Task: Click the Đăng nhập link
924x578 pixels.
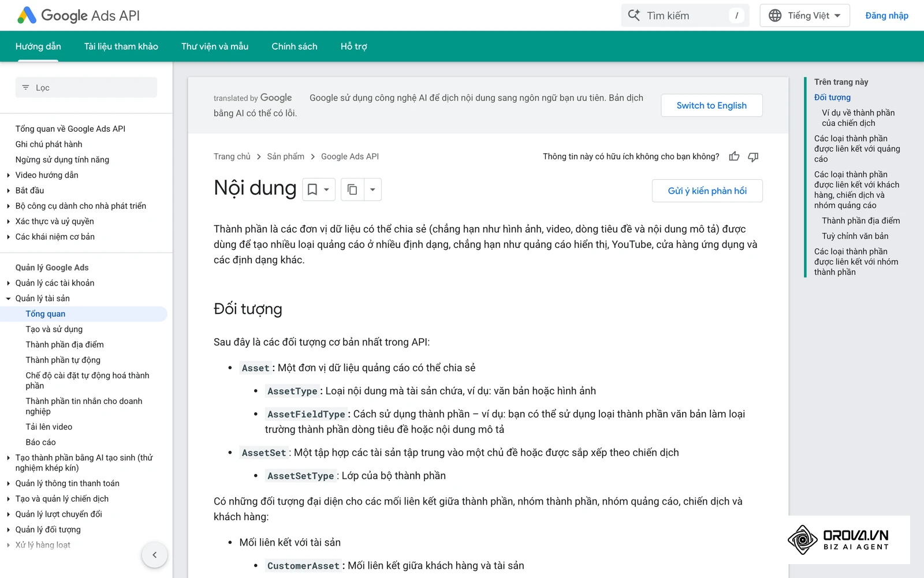Action: (x=886, y=16)
